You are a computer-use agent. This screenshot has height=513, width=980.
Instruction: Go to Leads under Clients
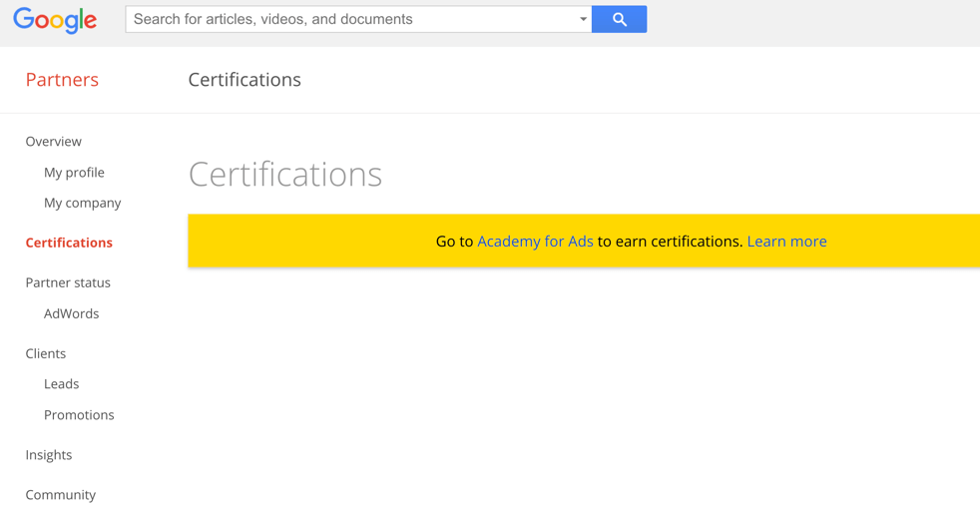click(61, 383)
